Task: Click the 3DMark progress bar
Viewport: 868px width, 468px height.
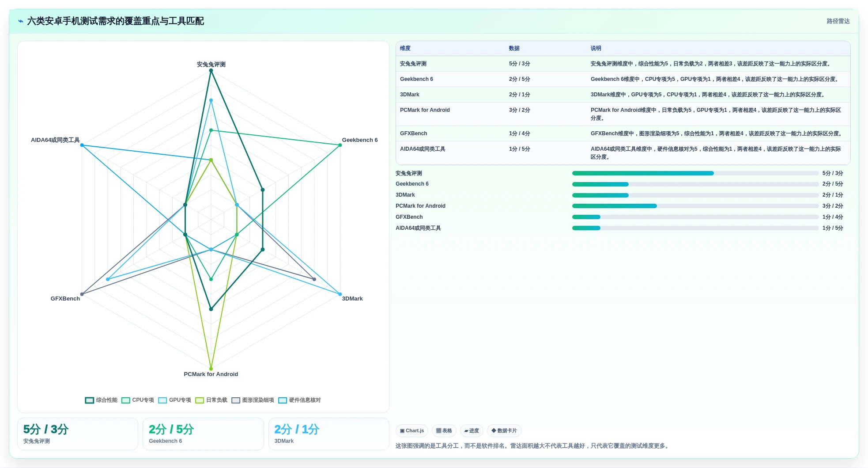Action: [695, 195]
